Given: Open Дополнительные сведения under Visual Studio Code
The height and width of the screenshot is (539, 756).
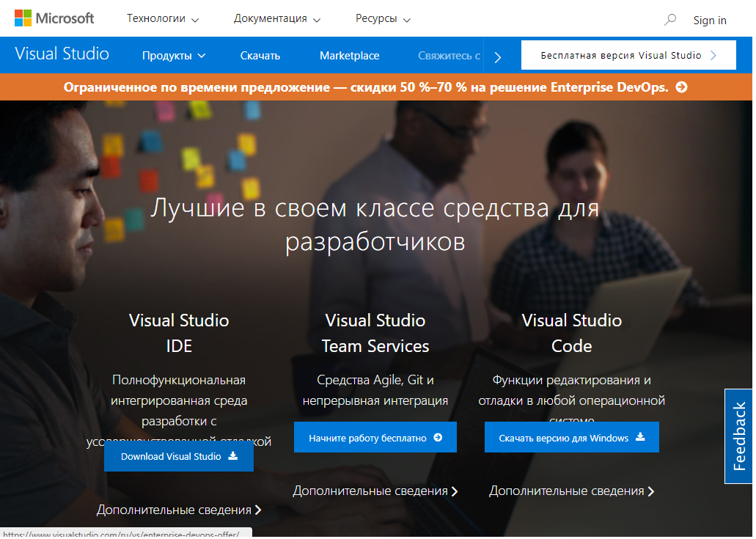Looking at the screenshot, I should click(571, 491).
